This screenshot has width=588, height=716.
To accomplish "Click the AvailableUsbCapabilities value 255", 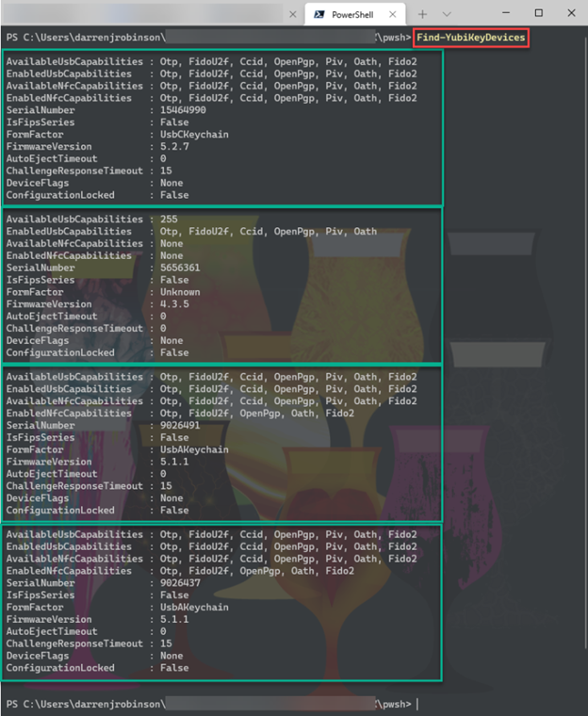I will [169, 220].
